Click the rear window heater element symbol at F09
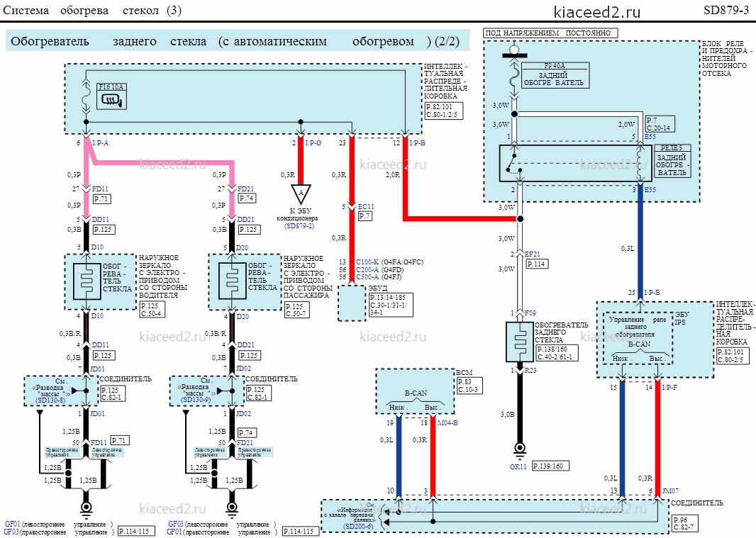This screenshot has height=538, width=756. click(x=520, y=342)
